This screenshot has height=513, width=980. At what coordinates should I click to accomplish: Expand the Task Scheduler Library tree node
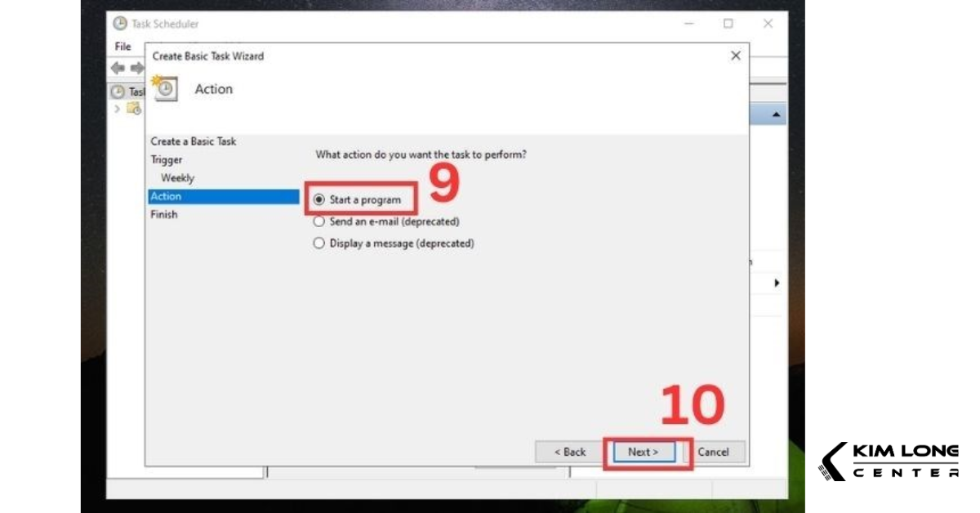pos(115,109)
